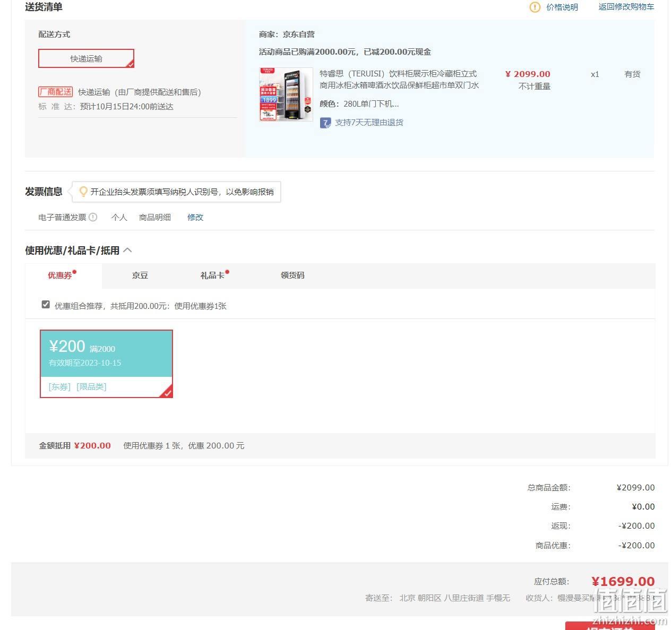672x630 pixels.
Task: Click the 厂商配送 tag
Action: pos(55,92)
